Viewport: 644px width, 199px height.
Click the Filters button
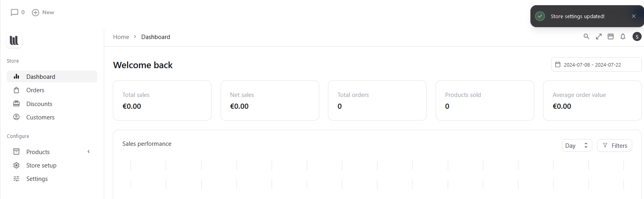tap(614, 145)
